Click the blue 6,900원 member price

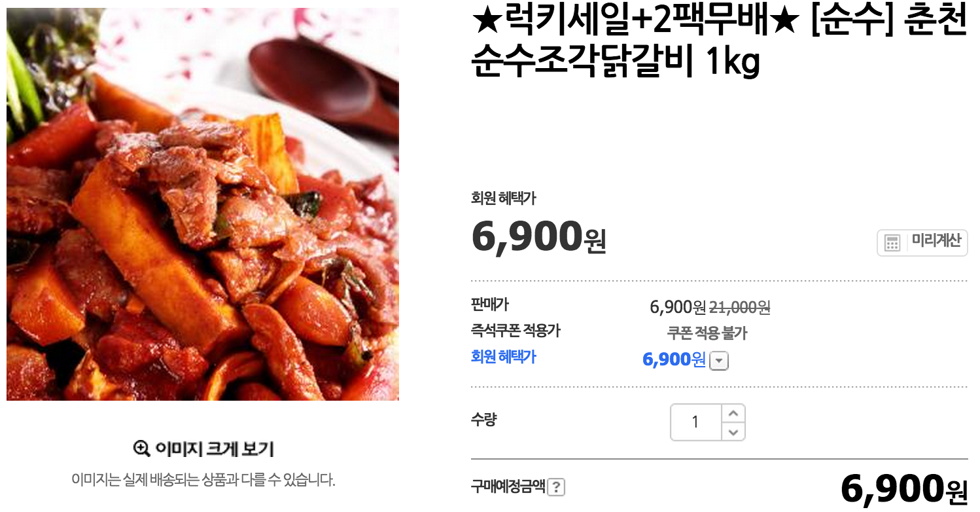tap(674, 359)
